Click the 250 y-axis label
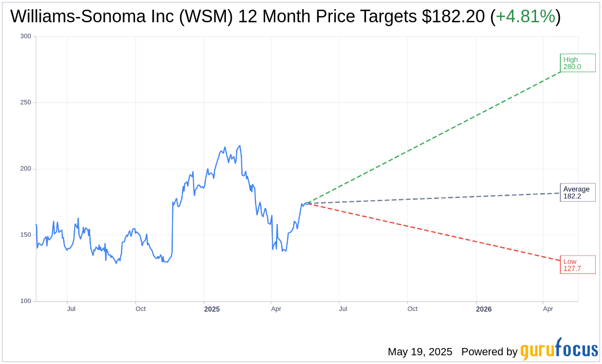The image size is (602, 364). [x=26, y=103]
